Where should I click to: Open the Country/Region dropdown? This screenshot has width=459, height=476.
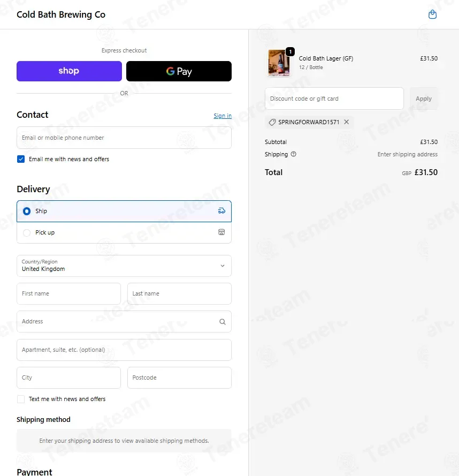(x=124, y=266)
